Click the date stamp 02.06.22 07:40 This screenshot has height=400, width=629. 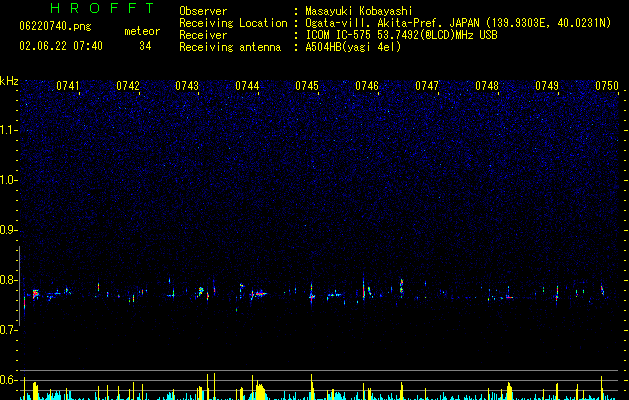[61, 46]
